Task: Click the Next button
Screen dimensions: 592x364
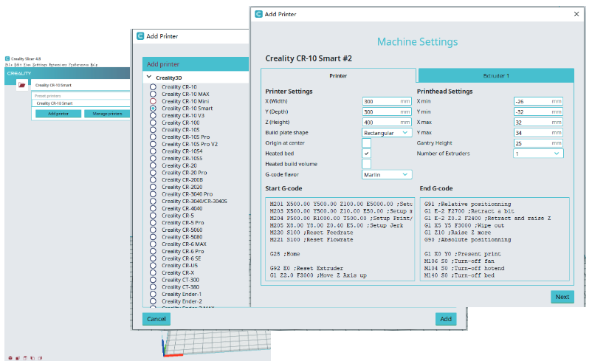Action: (x=562, y=297)
